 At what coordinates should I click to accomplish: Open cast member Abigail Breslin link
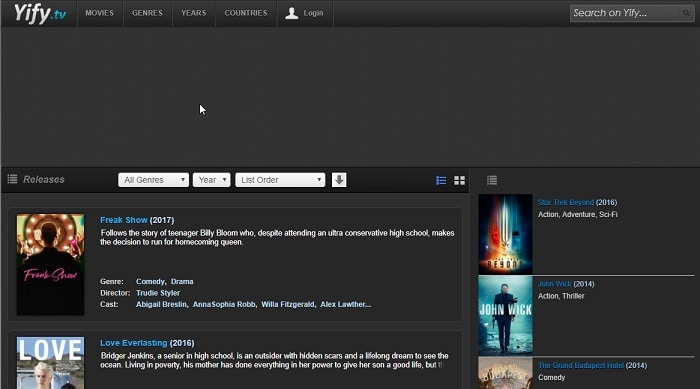coord(161,304)
